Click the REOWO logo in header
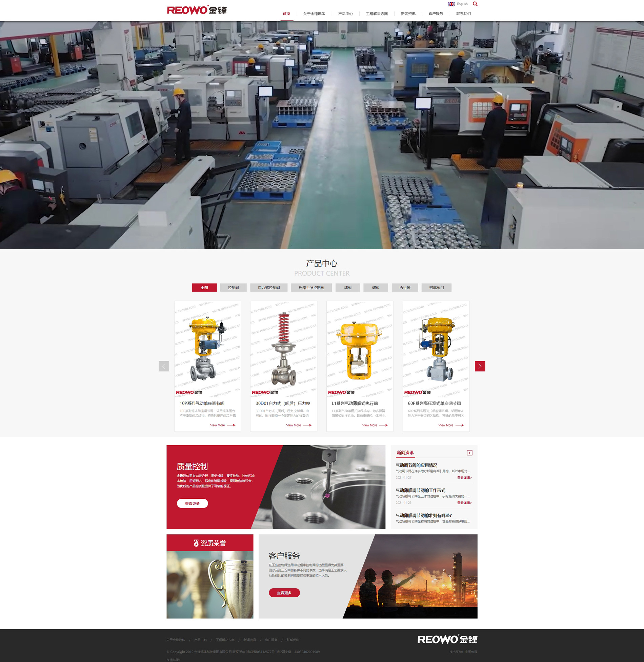Viewport: 644px width, 662px height. 197,10
